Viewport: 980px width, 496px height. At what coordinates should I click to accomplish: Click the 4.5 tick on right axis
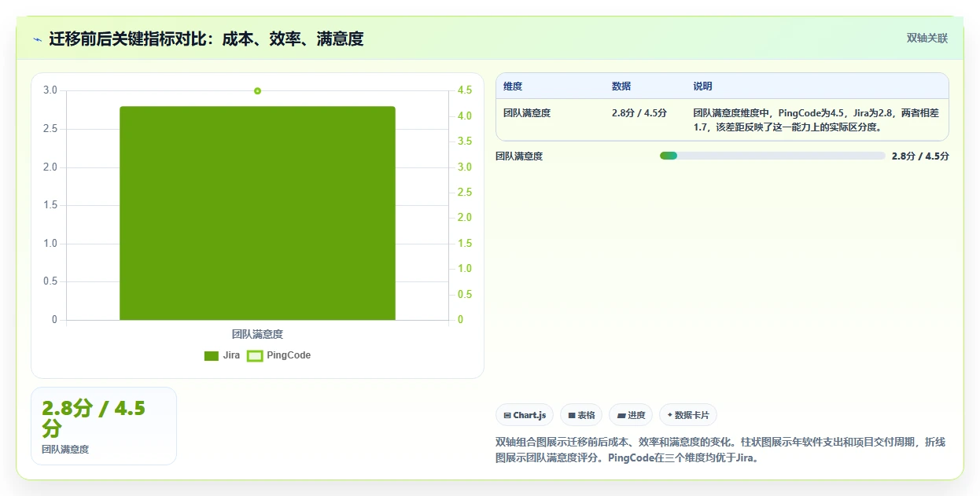click(x=465, y=90)
